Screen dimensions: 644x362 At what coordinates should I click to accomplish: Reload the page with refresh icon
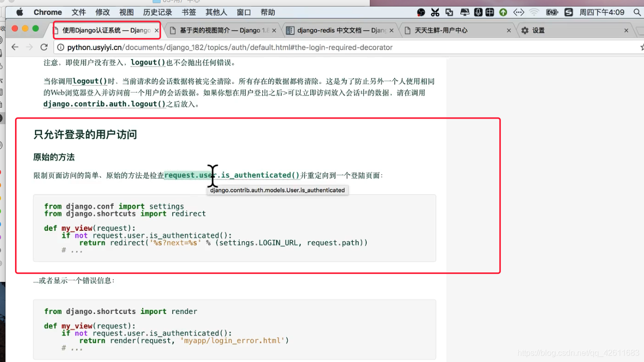click(44, 47)
